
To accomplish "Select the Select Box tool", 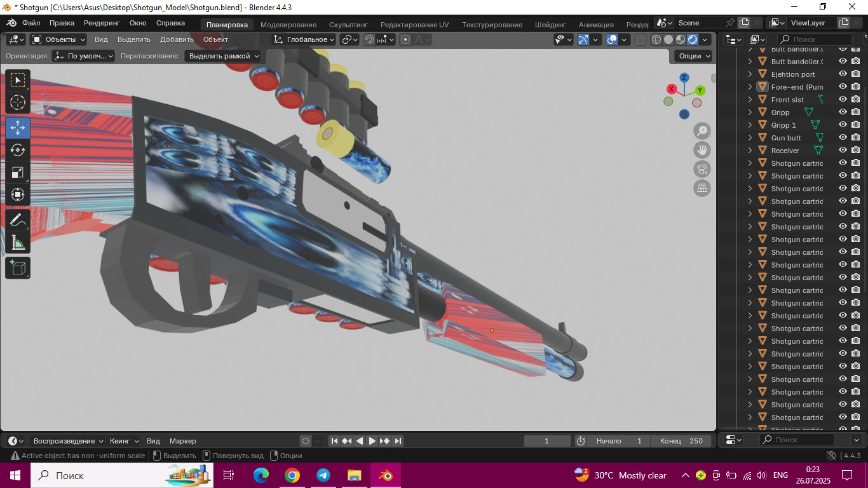I will 18,79.
